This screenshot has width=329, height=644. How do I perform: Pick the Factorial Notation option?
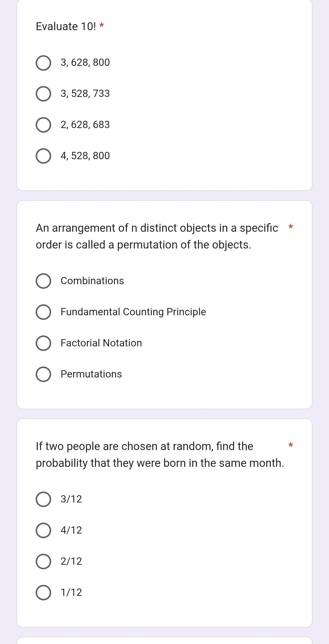[44, 343]
